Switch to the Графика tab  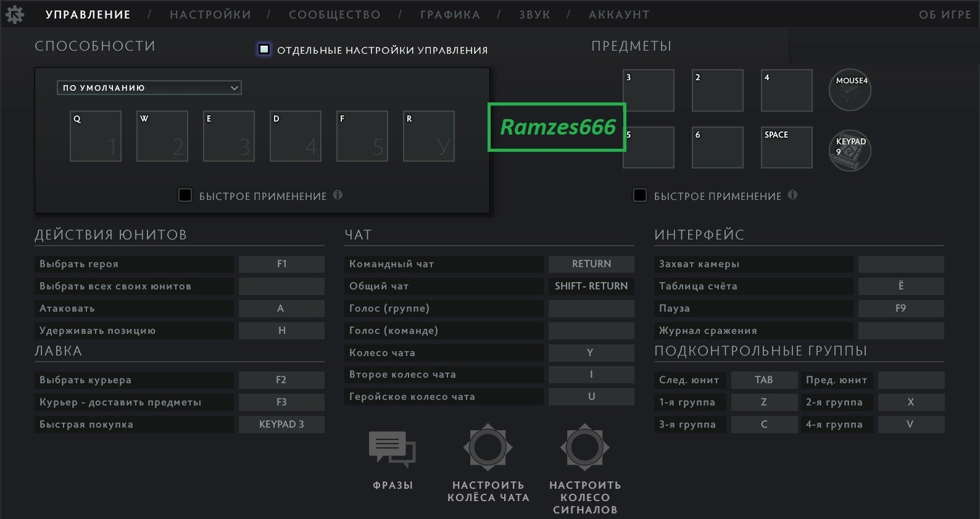point(450,15)
